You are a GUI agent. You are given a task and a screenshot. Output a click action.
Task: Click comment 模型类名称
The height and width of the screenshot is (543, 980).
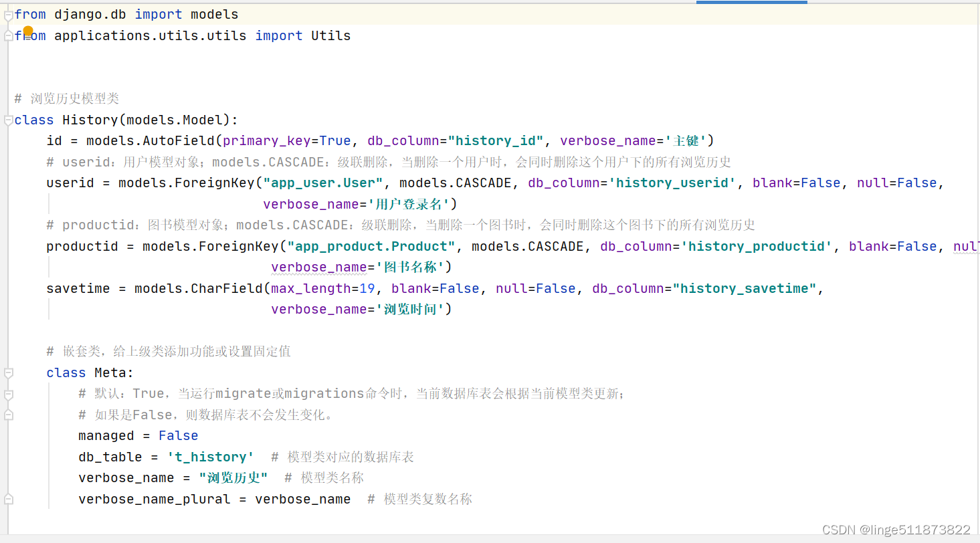324,477
